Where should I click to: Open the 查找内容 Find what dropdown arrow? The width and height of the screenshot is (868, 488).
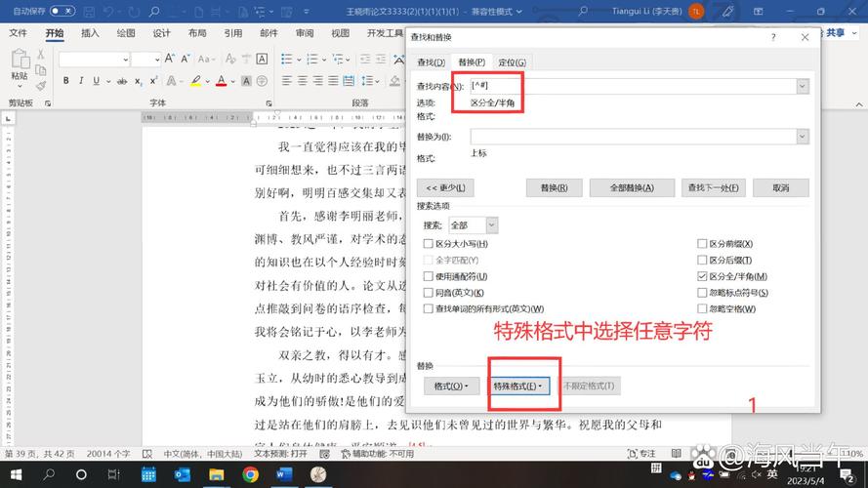pos(803,86)
